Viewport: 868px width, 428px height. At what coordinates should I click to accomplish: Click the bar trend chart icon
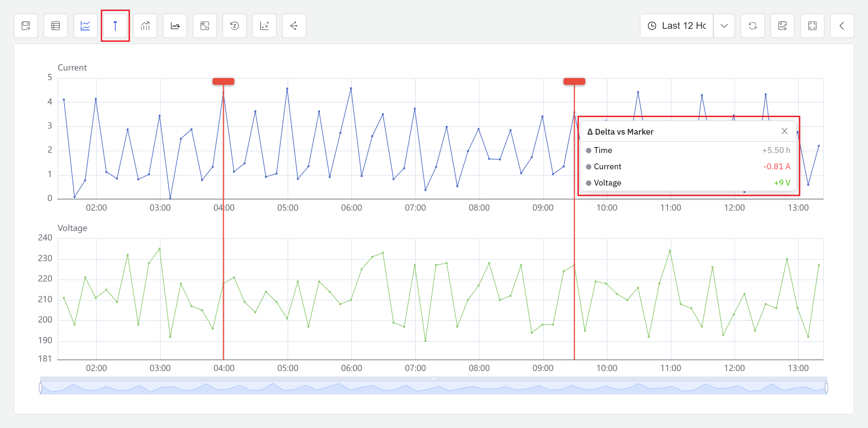click(145, 26)
